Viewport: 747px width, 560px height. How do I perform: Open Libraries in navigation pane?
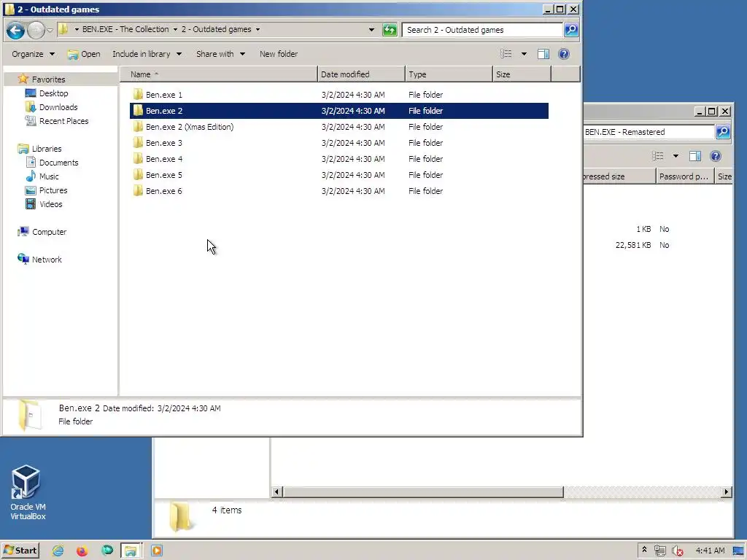coord(39,149)
